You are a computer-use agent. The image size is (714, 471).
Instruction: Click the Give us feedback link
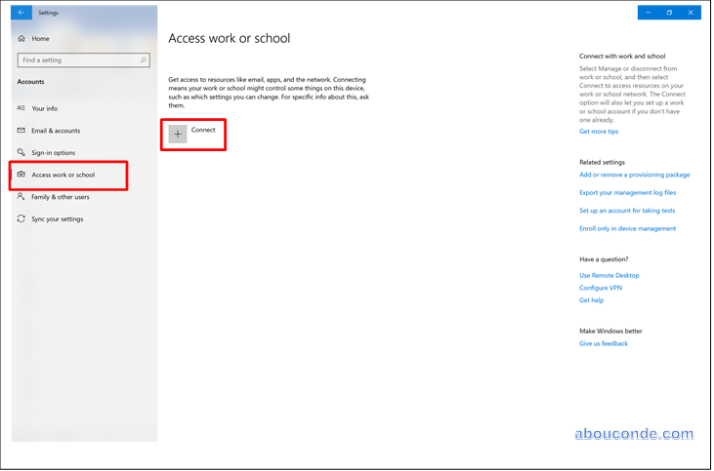pos(603,343)
